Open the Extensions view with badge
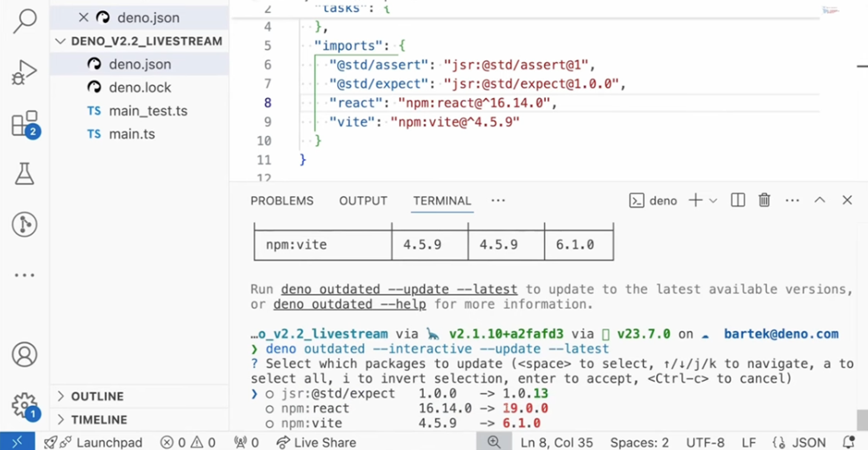This screenshot has height=450, width=868. (25, 124)
